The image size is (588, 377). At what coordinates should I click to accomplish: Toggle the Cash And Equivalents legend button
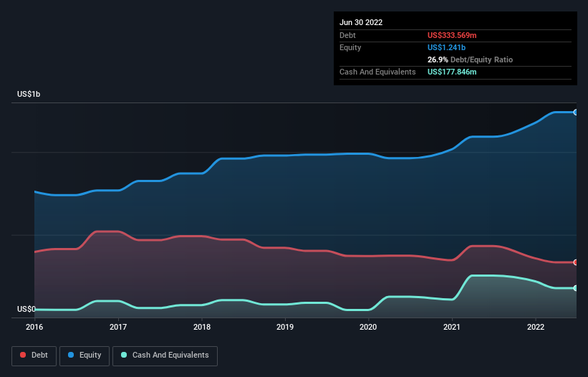[165, 355]
